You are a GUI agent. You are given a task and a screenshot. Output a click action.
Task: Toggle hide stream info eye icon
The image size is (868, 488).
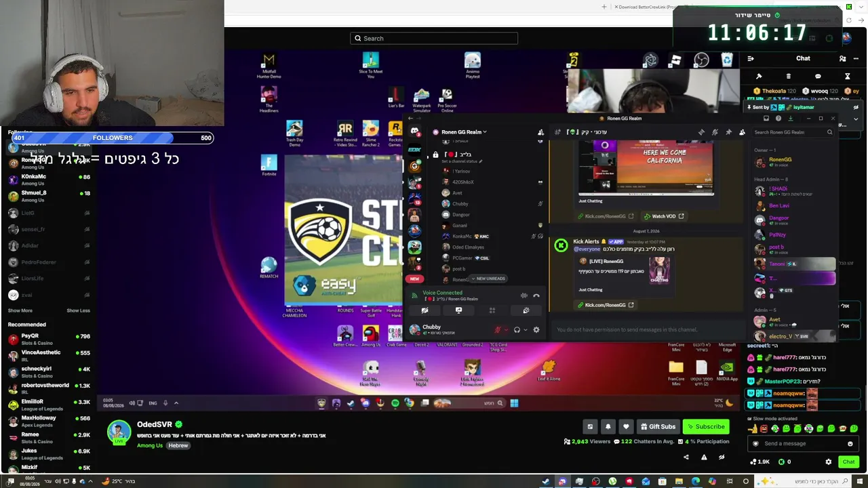[x=722, y=457]
